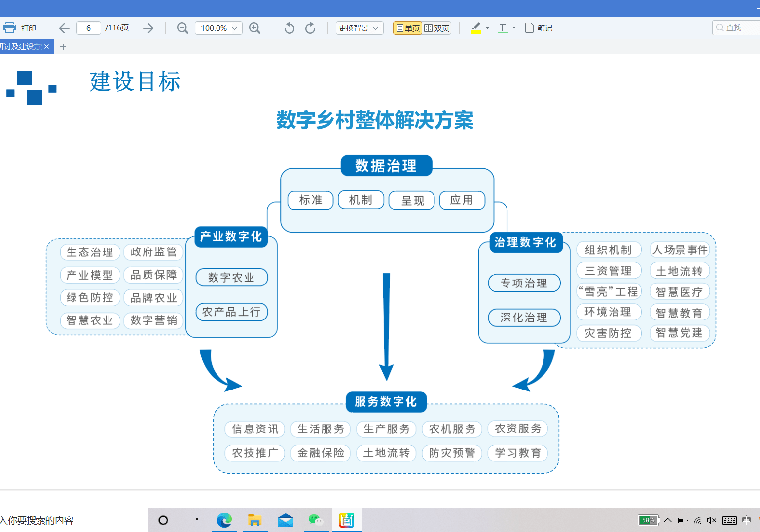This screenshot has height=532, width=760.
Task: Click the 组织机制 label
Action: 609,250
